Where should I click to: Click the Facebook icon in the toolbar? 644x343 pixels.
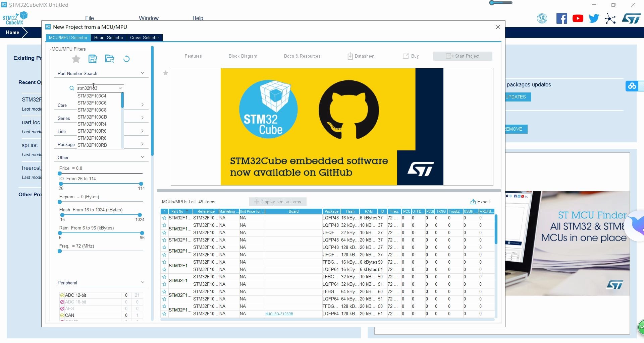[562, 18]
